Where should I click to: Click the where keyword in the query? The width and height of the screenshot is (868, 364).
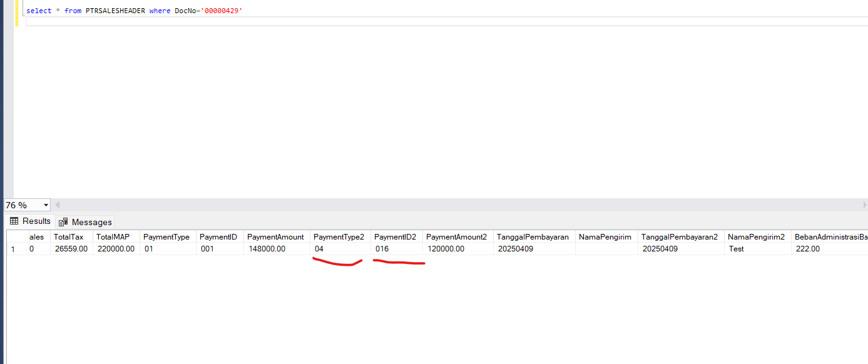pyautogui.click(x=160, y=11)
